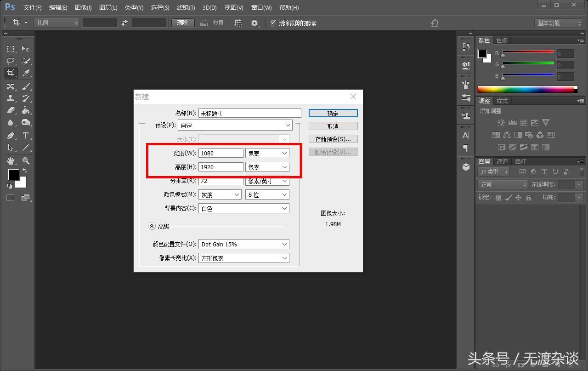588x371 pixels.
Task: Select the Crop tool in toolbar
Action: point(11,73)
